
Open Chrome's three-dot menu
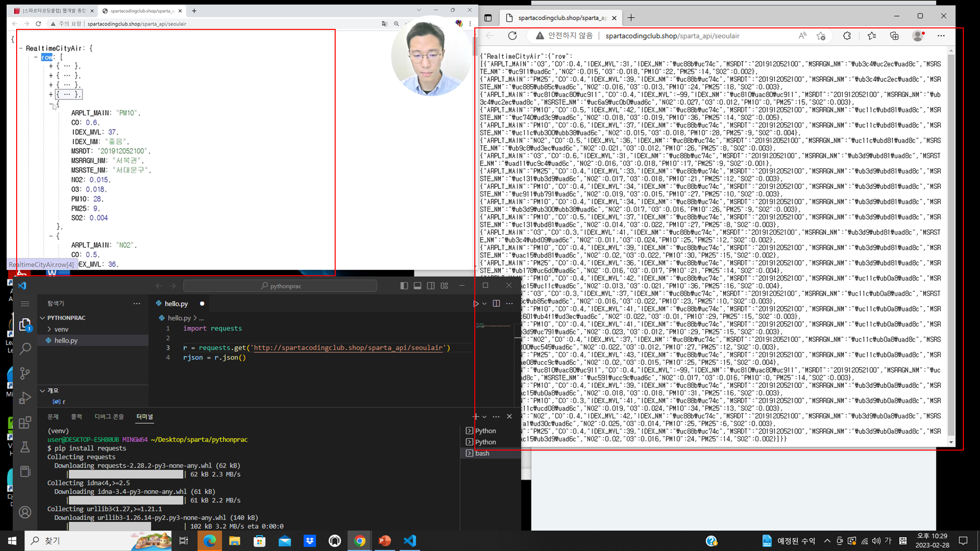(470, 24)
